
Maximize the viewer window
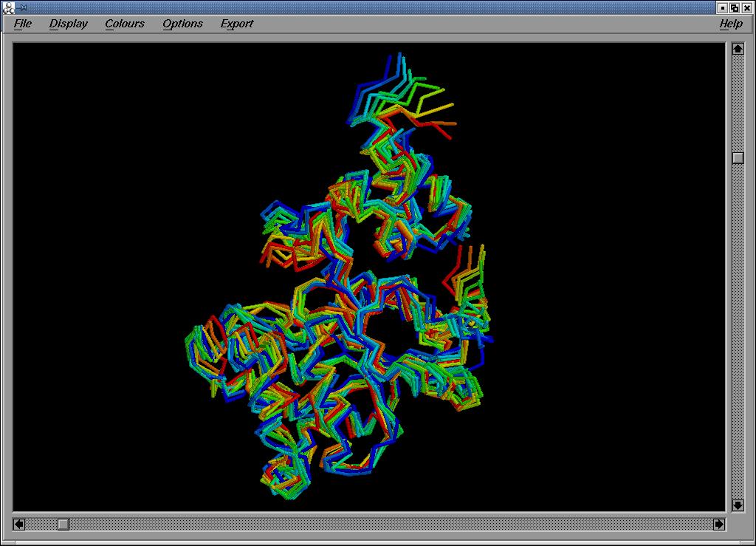735,7
